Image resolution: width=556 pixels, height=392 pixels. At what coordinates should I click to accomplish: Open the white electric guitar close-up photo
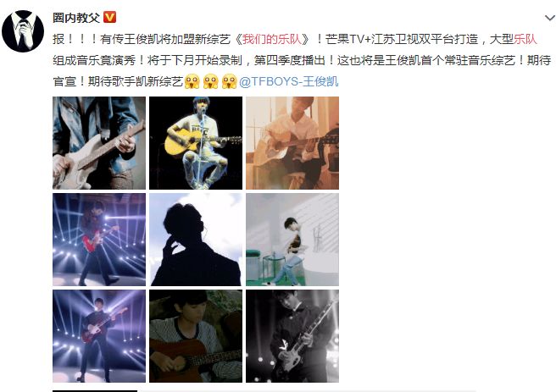[99, 143]
